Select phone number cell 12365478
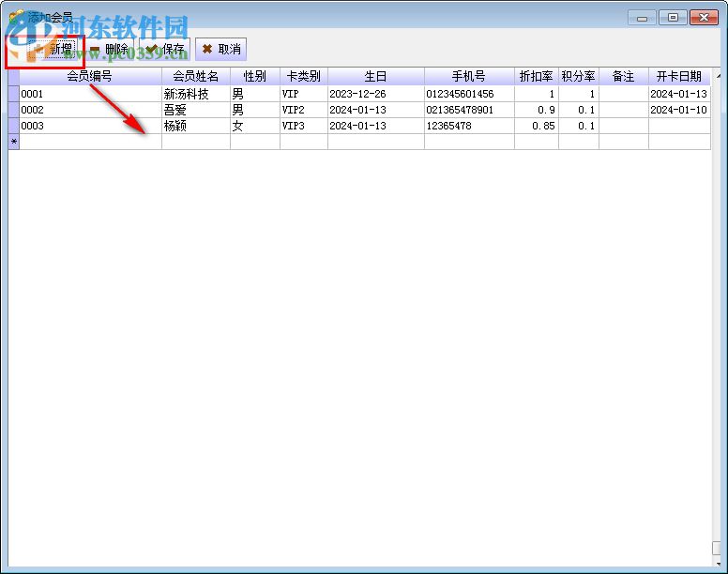The width and height of the screenshot is (728, 574). pos(469,126)
